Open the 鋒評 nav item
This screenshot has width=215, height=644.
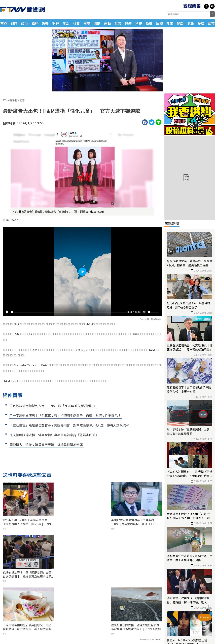pos(35,24)
